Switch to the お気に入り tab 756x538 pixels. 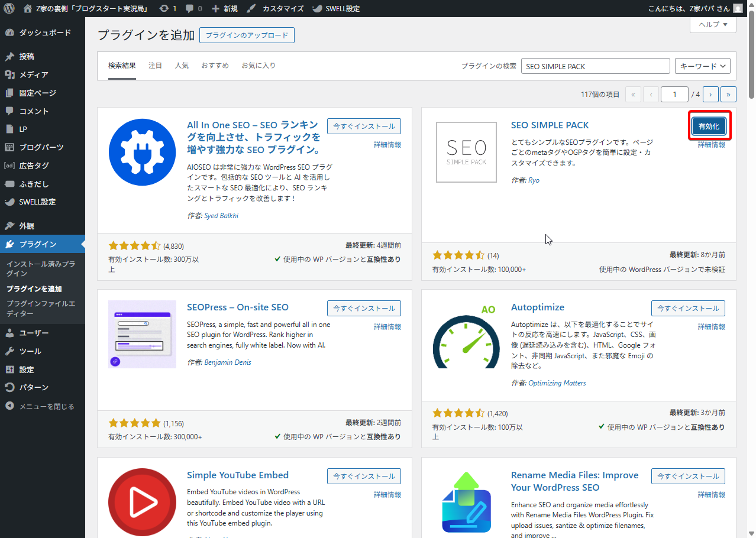click(x=259, y=66)
